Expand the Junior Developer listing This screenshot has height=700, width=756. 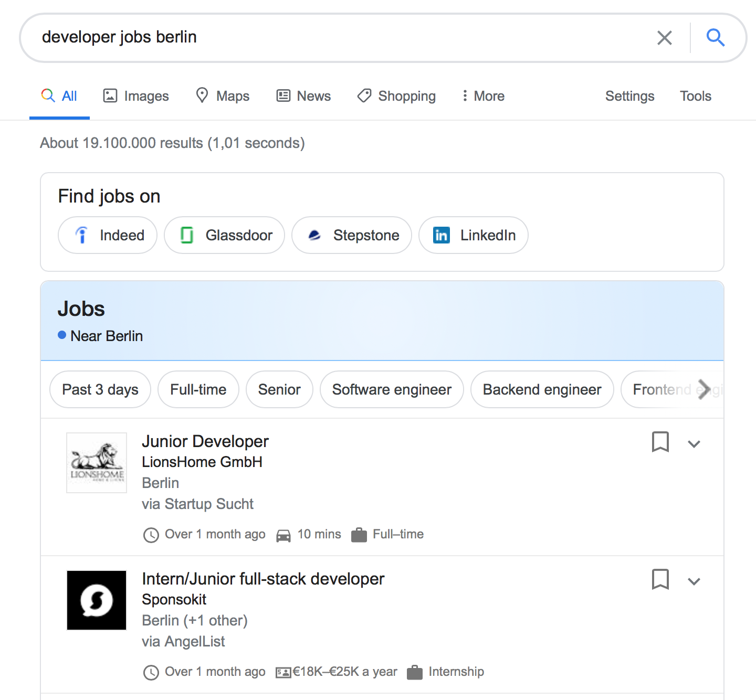click(x=694, y=444)
